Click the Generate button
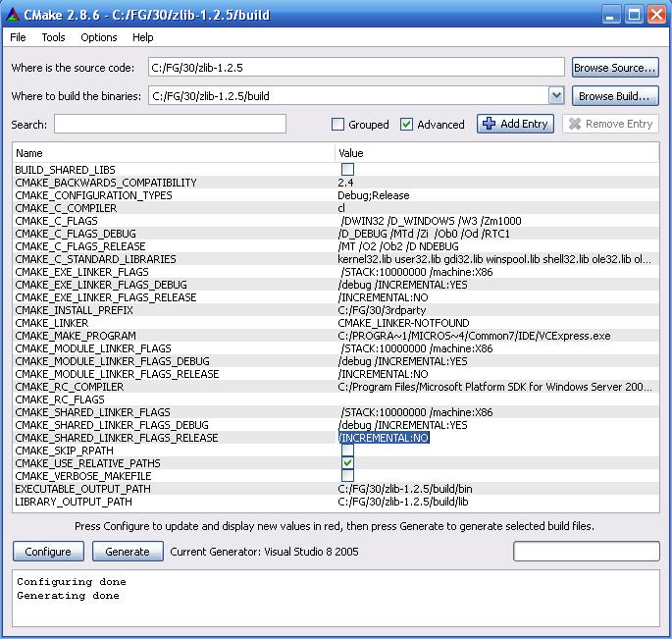The width and height of the screenshot is (672, 639). click(x=128, y=551)
